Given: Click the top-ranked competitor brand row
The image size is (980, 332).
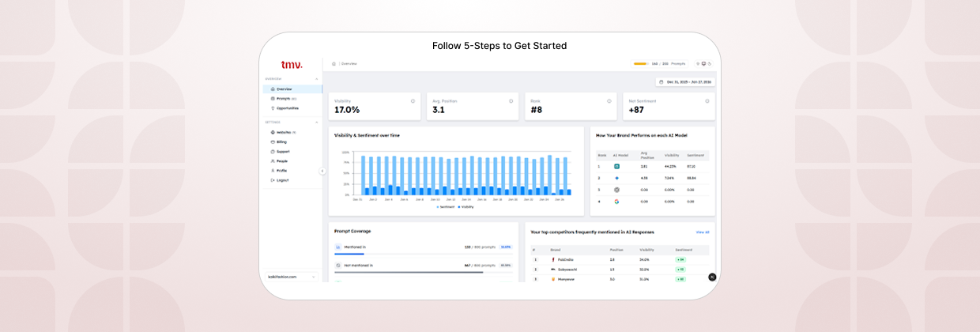Looking at the screenshot, I should [620, 259].
